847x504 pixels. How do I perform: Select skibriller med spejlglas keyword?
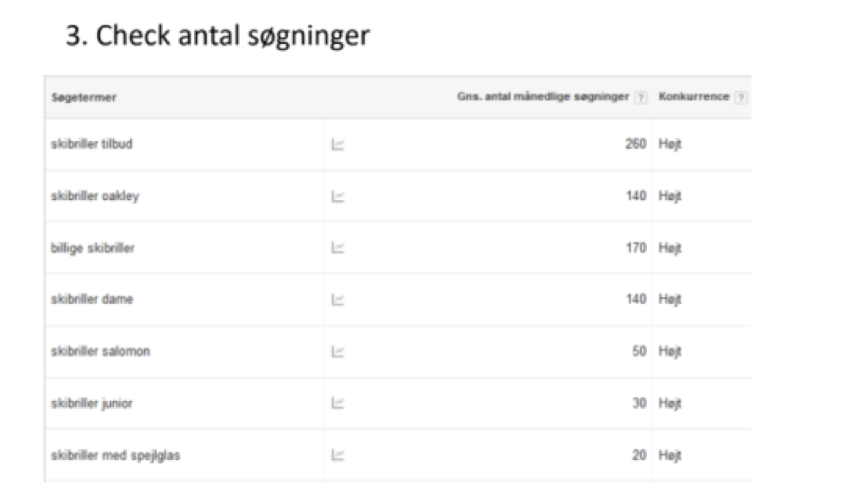(x=116, y=455)
